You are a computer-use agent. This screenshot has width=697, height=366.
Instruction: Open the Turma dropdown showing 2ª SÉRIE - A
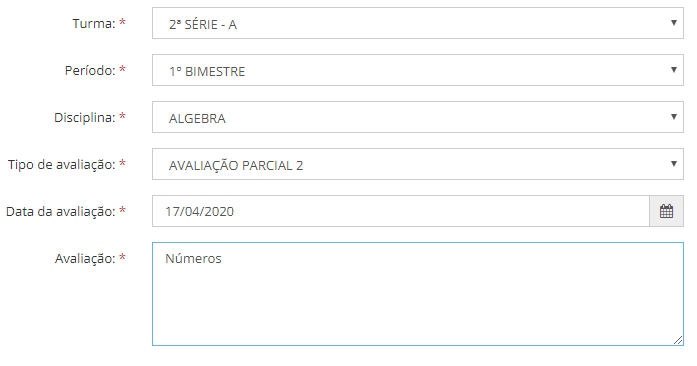tap(418, 23)
